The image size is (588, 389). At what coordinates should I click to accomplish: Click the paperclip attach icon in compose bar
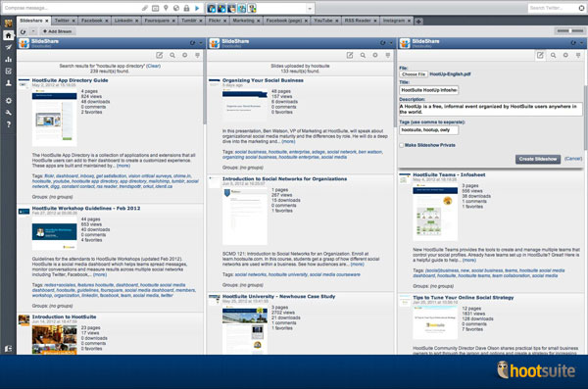pyautogui.click(x=145, y=8)
